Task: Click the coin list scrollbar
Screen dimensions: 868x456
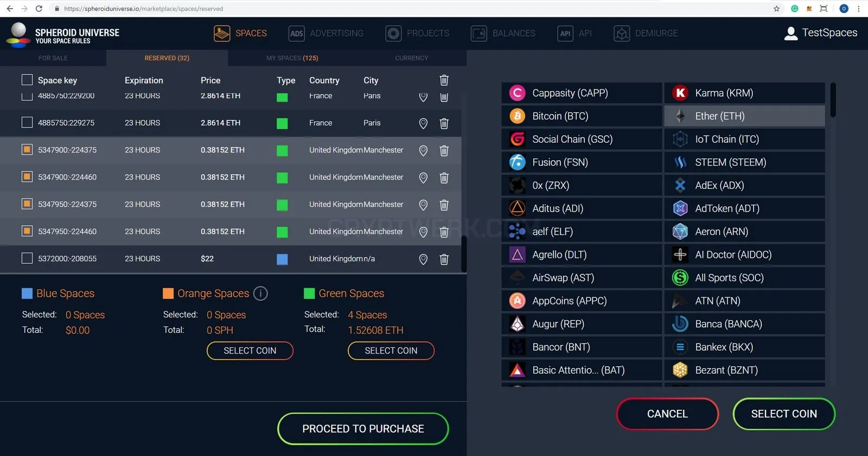Action: [x=833, y=100]
